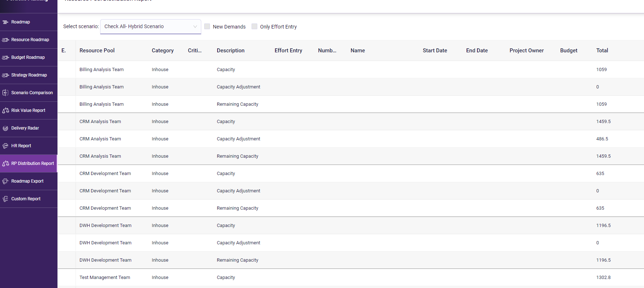Click the Effort Entry column header

288,51
